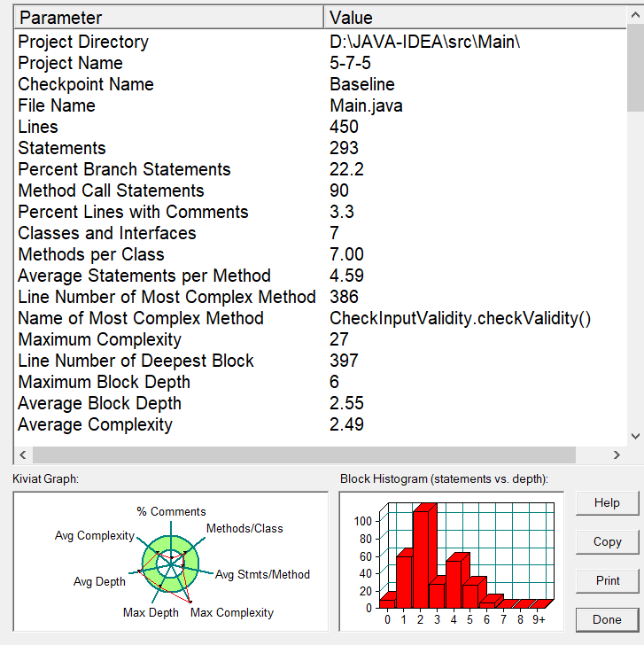Image resolution: width=644 pixels, height=645 pixels.
Task: Select the Maximum Block Depth row
Action: 321,382
